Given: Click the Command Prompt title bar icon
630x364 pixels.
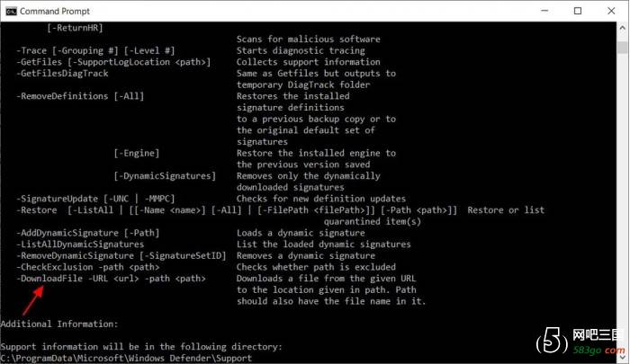Looking at the screenshot, I should click(x=11, y=12).
